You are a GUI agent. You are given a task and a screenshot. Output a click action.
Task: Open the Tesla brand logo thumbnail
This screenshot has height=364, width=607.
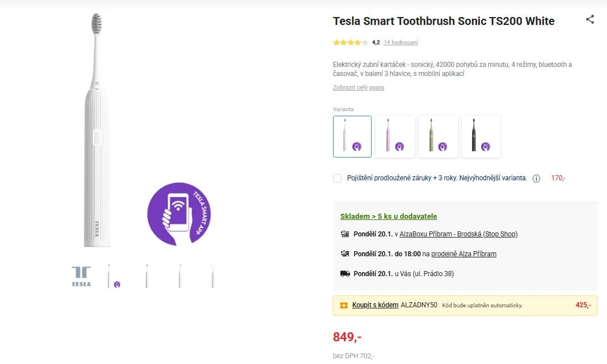click(81, 276)
